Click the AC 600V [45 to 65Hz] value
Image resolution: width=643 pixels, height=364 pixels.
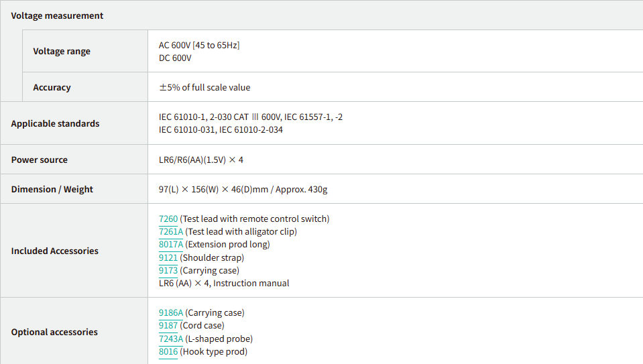pos(199,45)
